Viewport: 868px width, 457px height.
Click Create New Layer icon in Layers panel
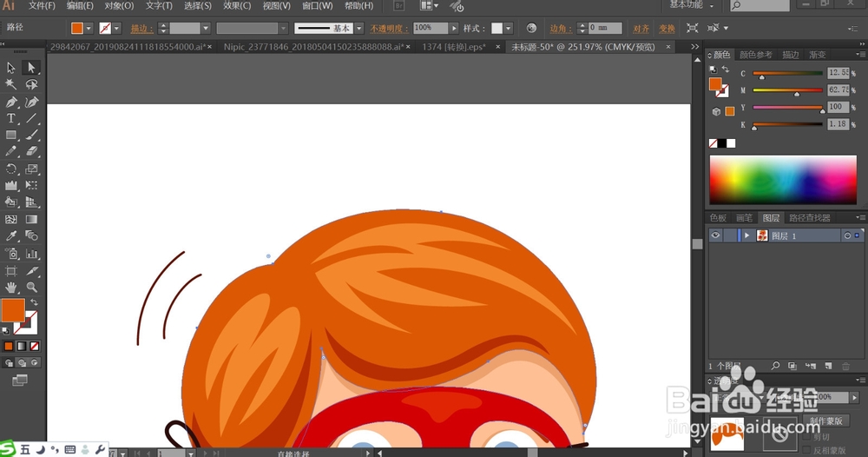tap(828, 366)
